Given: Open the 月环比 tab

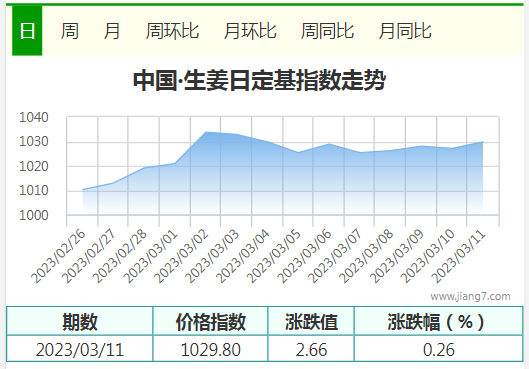Looking at the screenshot, I should [250, 31].
